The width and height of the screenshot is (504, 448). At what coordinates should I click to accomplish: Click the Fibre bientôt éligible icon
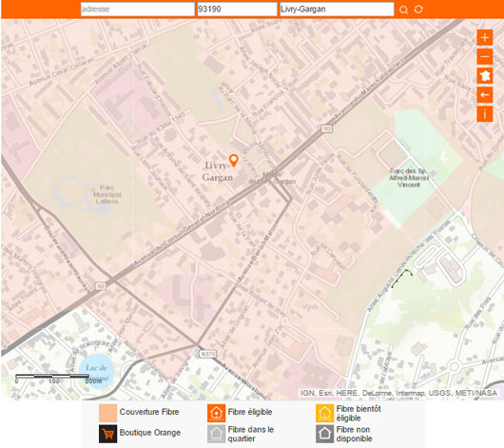click(x=324, y=413)
